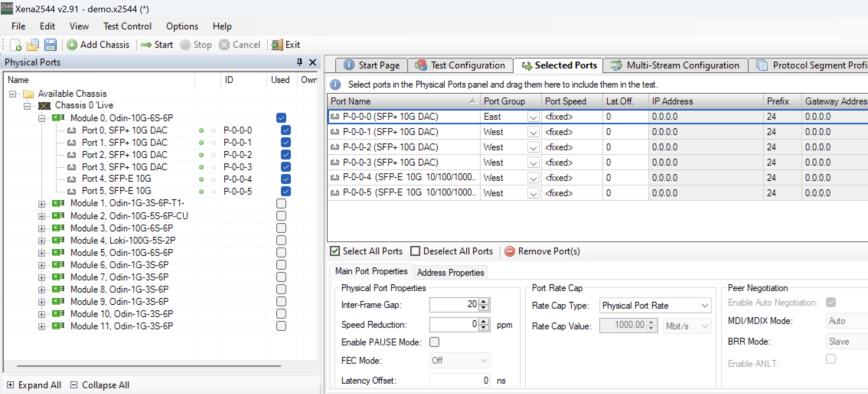868x394 pixels.
Task: Click the port icon in row P-0-0-0
Action: click(x=335, y=117)
